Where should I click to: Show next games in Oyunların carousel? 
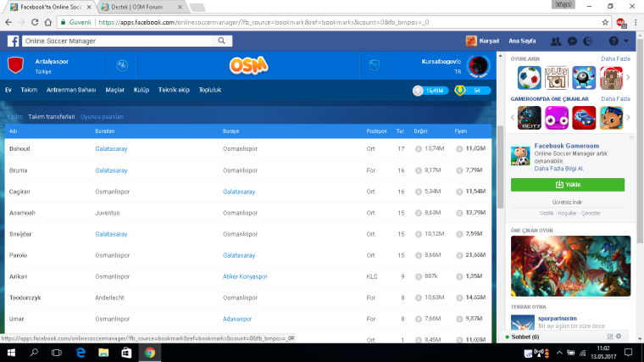[628, 78]
